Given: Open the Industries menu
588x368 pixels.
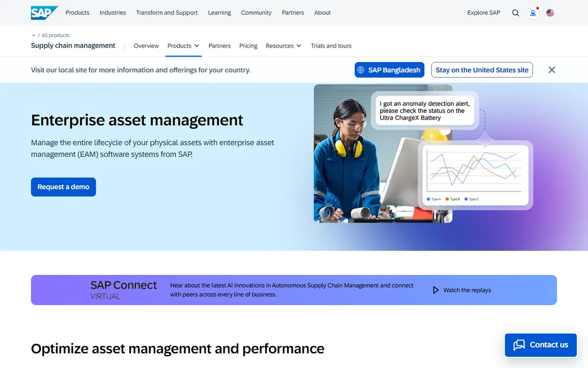Looking at the screenshot, I should tap(112, 13).
